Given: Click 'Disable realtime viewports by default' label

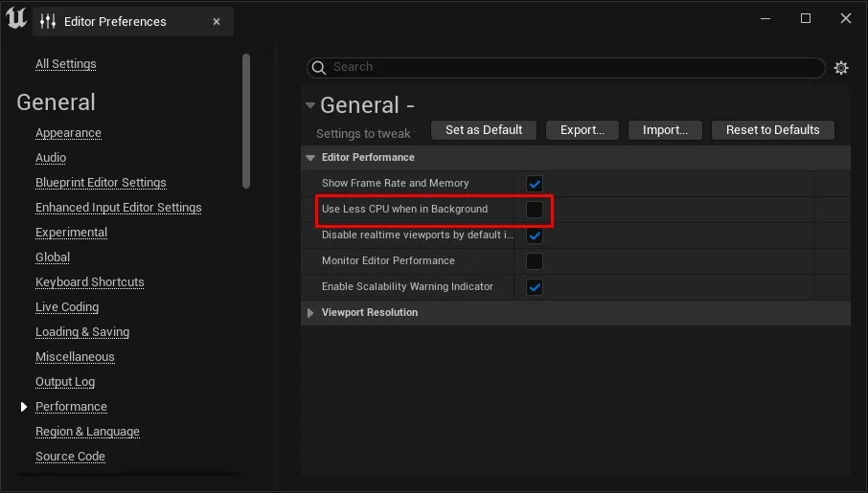Looking at the screenshot, I should (418, 235).
